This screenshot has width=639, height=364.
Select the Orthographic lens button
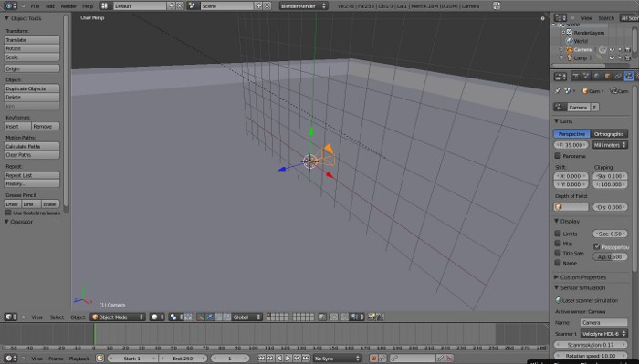tap(609, 133)
